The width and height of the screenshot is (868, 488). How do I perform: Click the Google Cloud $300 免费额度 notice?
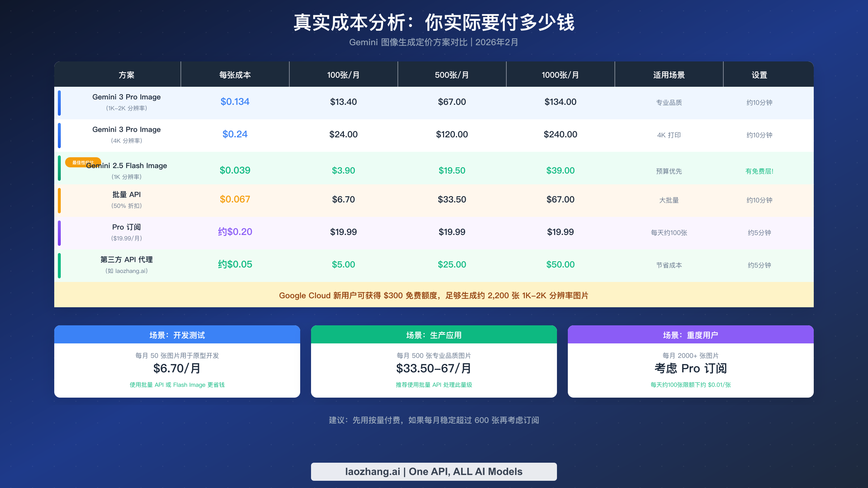click(x=434, y=295)
